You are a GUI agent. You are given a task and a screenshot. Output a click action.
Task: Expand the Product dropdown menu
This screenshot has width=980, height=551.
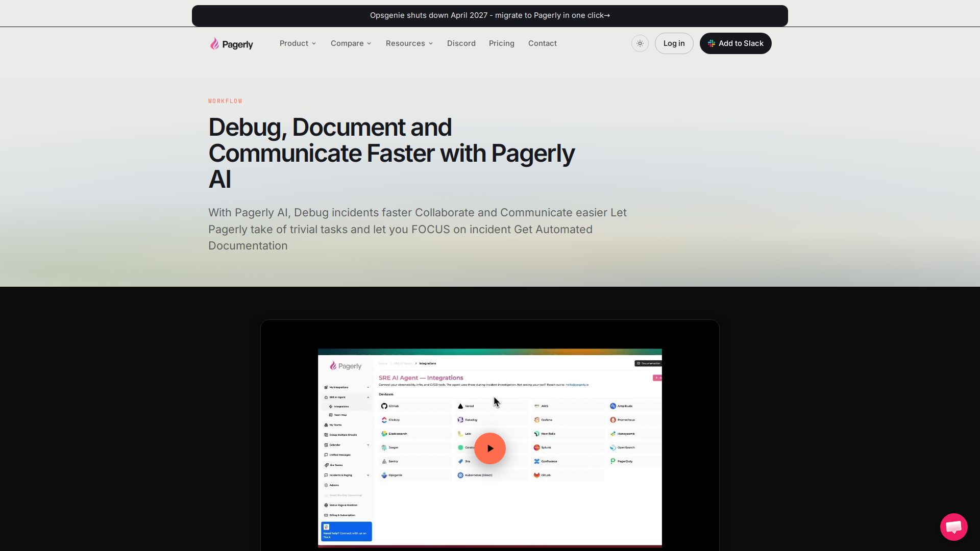(298, 43)
